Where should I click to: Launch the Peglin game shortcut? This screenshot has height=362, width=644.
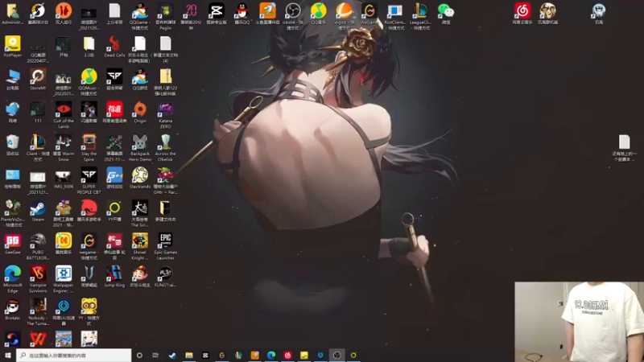[x=166, y=11]
